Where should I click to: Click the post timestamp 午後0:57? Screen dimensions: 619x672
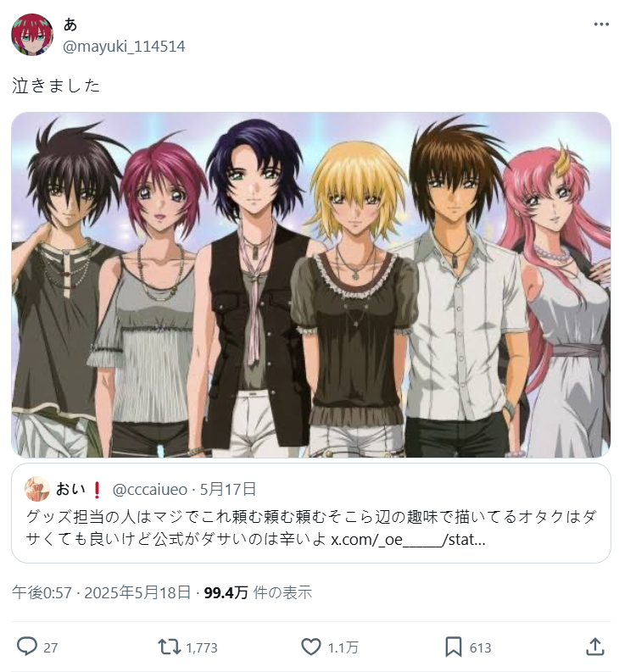[42, 592]
